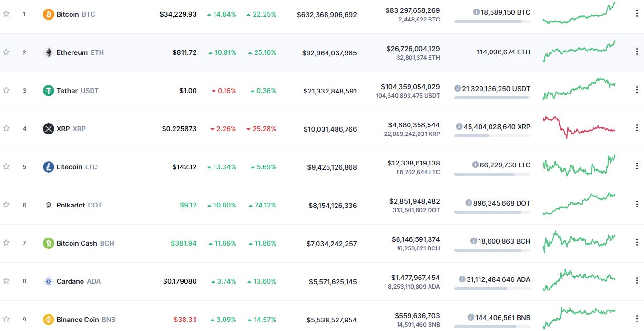The image size is (644, 331).
Task: Open the Cardano row three-dot menu
Action: (x=637, y=280)
